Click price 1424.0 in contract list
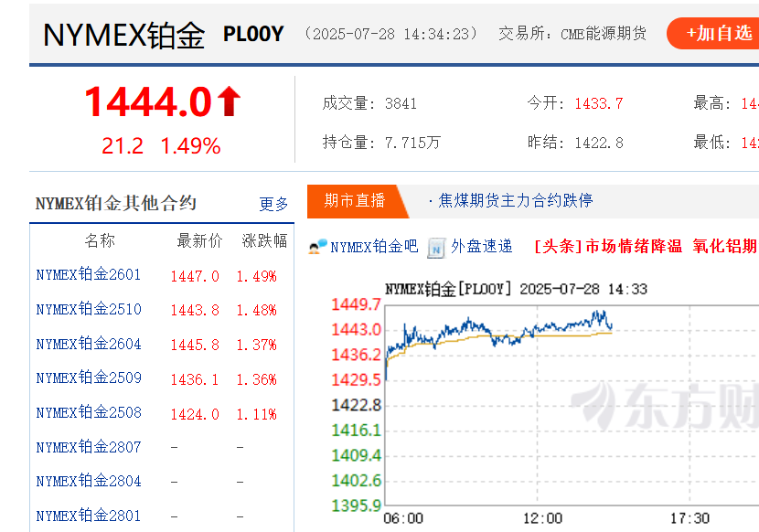Screen dimensions: 759x532 click(195, 414)
